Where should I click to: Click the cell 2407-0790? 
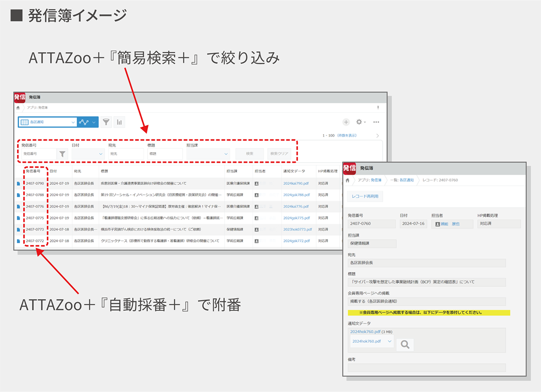tap(35, 184)
